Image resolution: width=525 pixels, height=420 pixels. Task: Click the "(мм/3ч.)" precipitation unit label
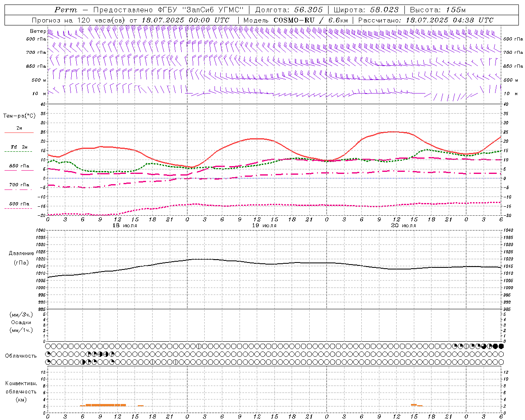point(21,315)
